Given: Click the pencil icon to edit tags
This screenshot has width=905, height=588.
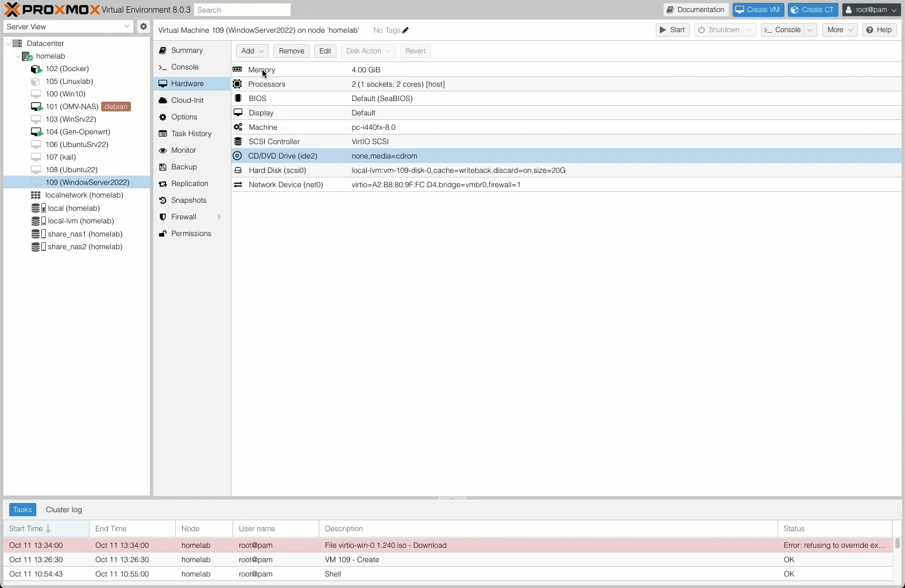Looking at the screenshot, I should 405,30.
